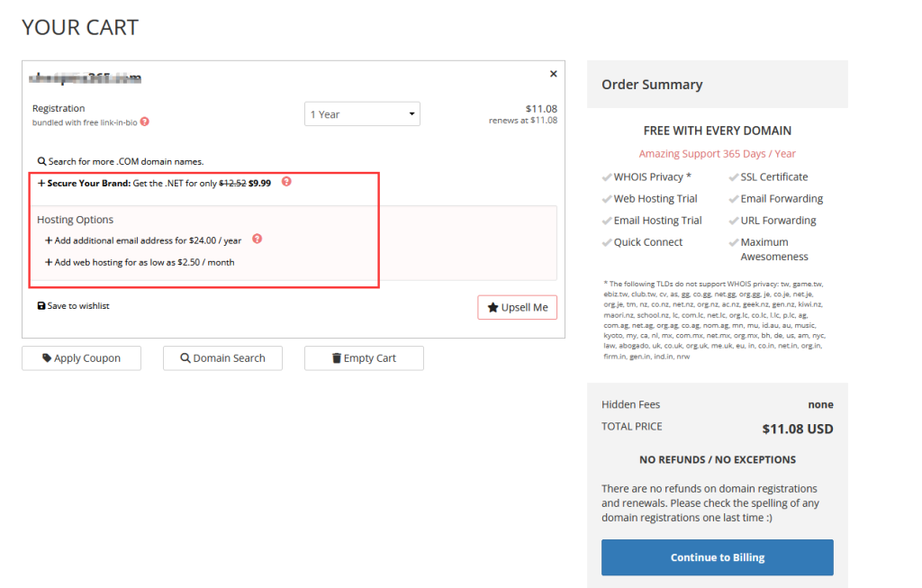The width and height of the screenshot is (922, 588).
Task: Click the Hosting Options heading
Action: [76, 220]
